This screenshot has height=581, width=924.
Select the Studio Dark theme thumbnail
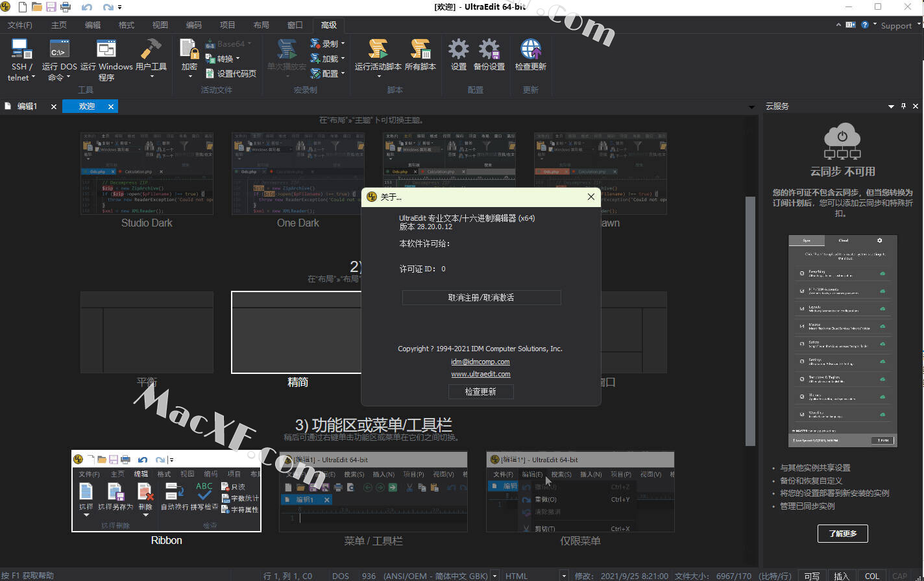pos(147,173)
